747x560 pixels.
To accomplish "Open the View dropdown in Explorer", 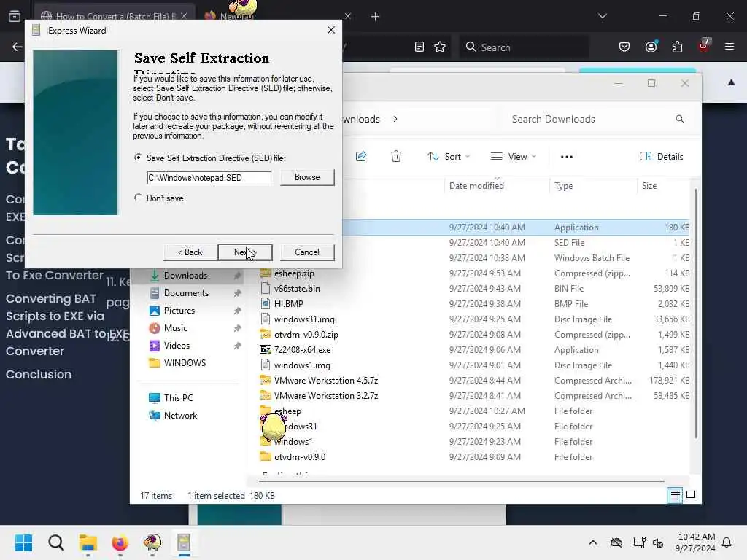I will pyautogui.click(x=514, y=156).
